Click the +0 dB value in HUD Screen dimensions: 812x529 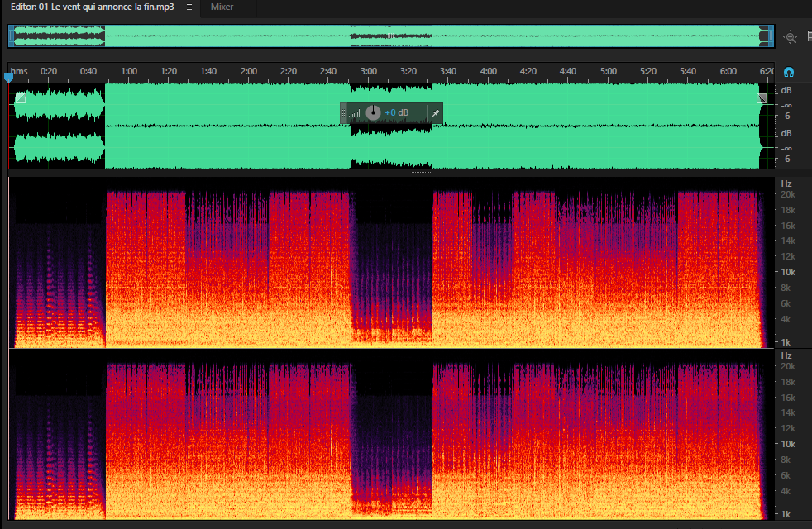pos(397,113)
